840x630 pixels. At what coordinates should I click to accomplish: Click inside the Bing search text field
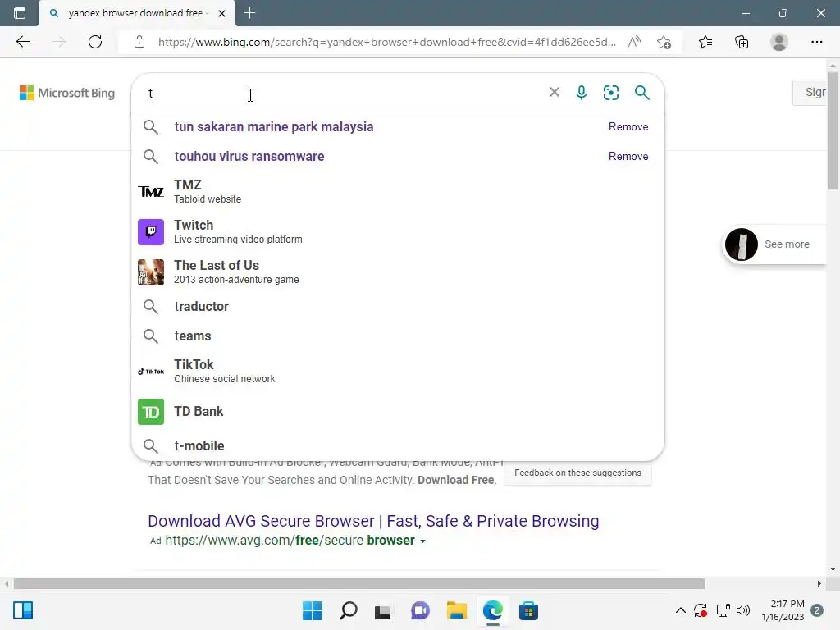[x=343, y=93]
